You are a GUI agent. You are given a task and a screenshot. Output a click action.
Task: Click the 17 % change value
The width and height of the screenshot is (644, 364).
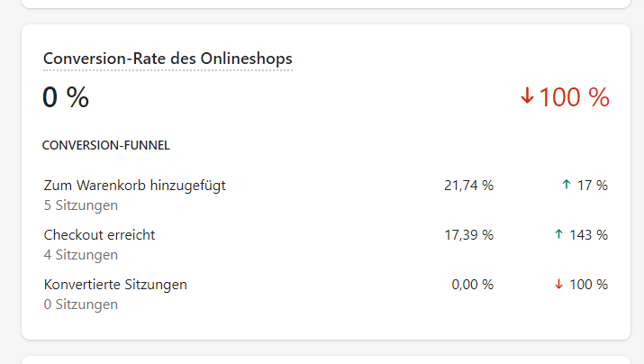click(593, 186)
